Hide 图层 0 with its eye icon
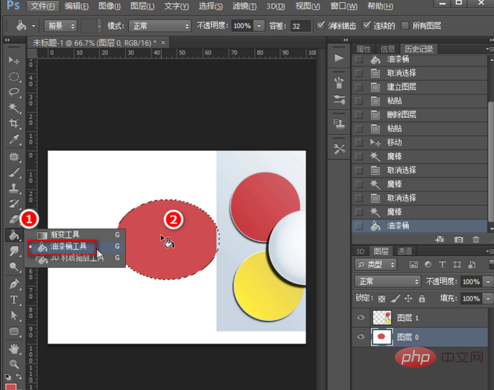This screenshot has height=390, width=494. tap(361, 337)
